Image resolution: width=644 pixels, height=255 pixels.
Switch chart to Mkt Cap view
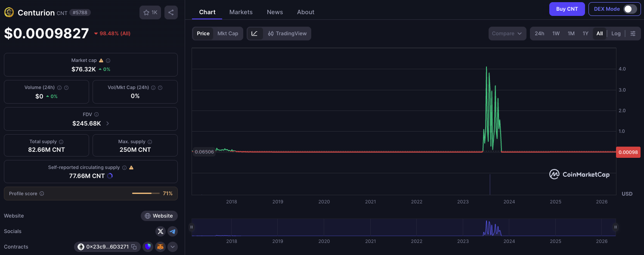tap(228, 34)
